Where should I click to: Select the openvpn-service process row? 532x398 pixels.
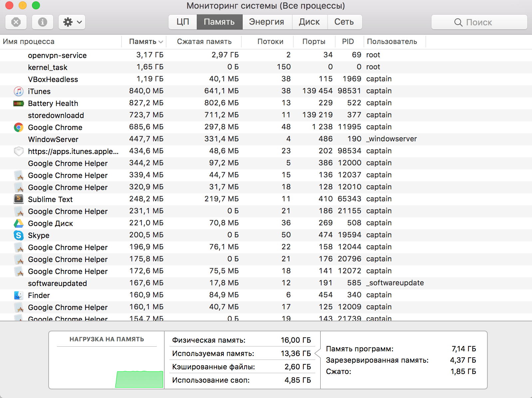(x=266, y=55)
